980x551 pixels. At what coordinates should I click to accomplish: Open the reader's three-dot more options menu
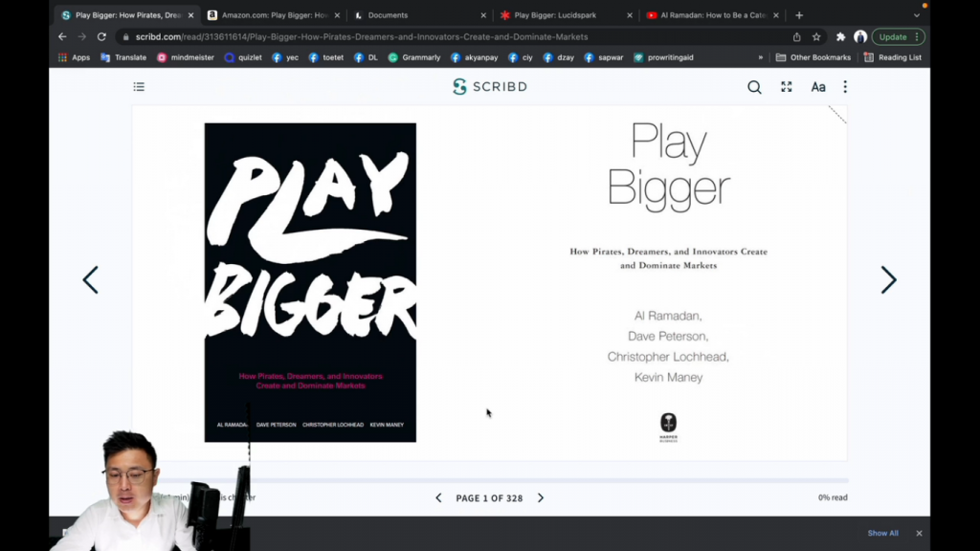point(845,87)
